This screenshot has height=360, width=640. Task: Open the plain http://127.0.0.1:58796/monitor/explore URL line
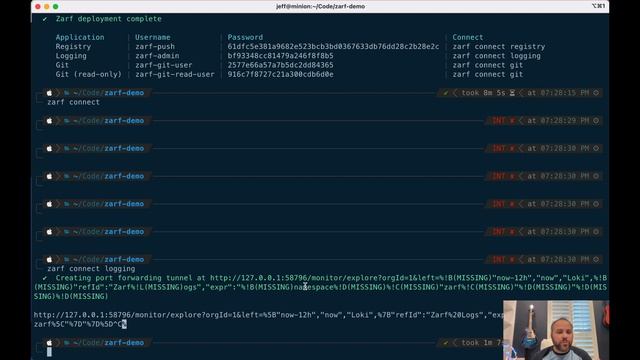(269, 315)
